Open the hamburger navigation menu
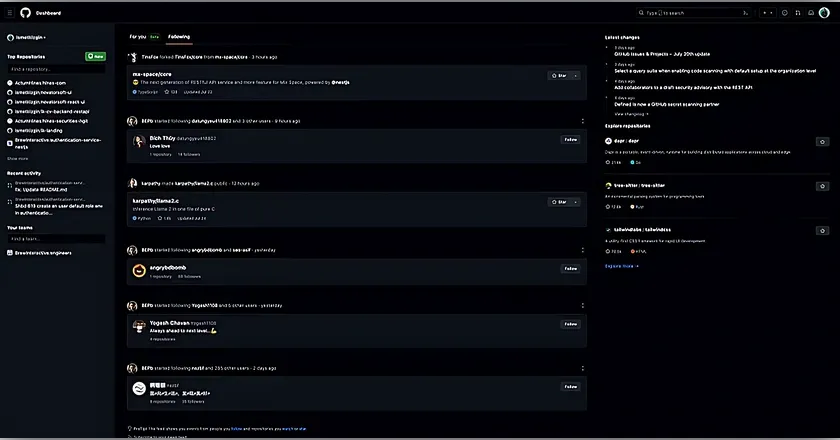This screenshot has width=840, height=440. pyautogui.click(x=9, y=13)
